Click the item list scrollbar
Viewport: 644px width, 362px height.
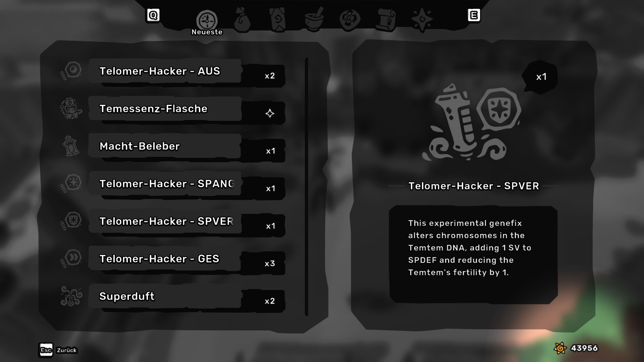pyautogui.click(x=307, y=187)
